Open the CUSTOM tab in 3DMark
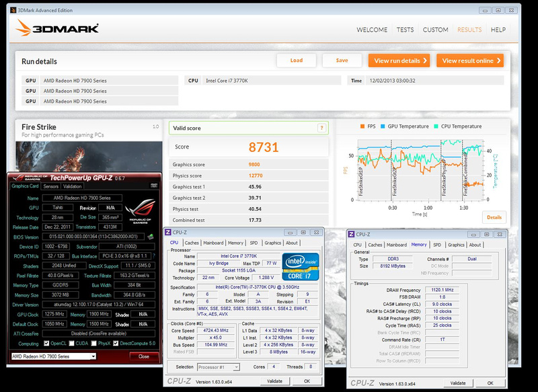Screen dimensions: 538x392 point(435,30)
